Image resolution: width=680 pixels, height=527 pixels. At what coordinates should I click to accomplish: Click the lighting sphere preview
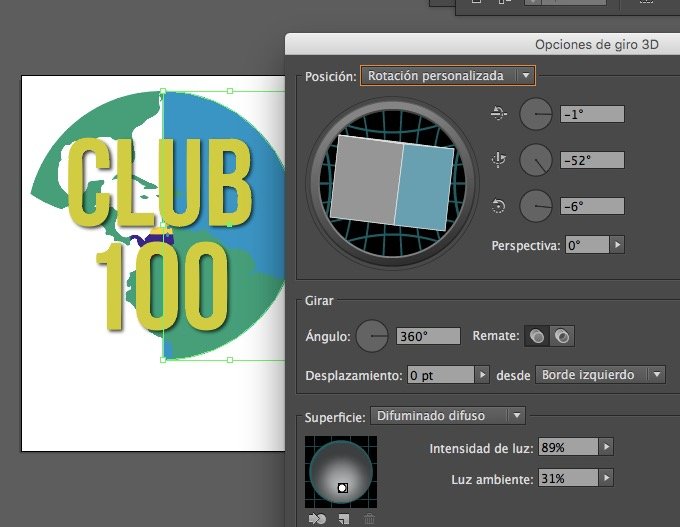341,472
